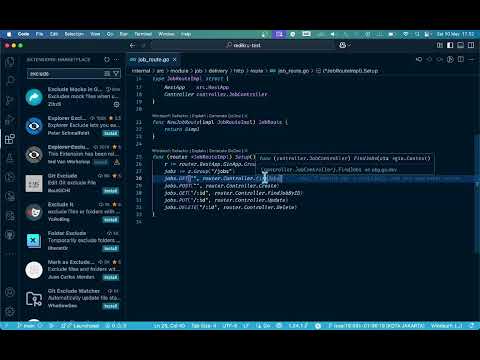The width and height of the screenshot is (480, 360).
Task: Open the filter extensions funnel icon
Action: [x=116, y=74]
